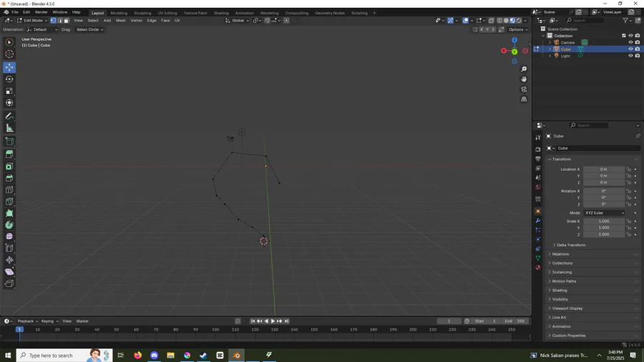Open the XYZ Euler rotation mode dropdown
The width and height of the screenshot is (644, 362).
604,213
